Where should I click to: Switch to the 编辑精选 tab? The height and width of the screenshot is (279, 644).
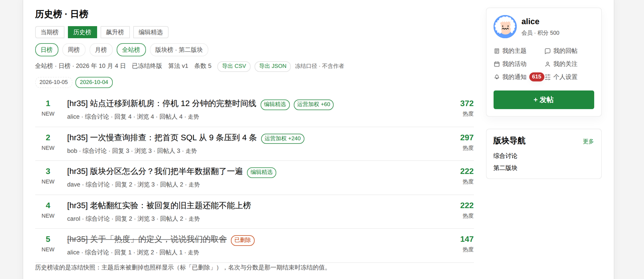(151, 32)
